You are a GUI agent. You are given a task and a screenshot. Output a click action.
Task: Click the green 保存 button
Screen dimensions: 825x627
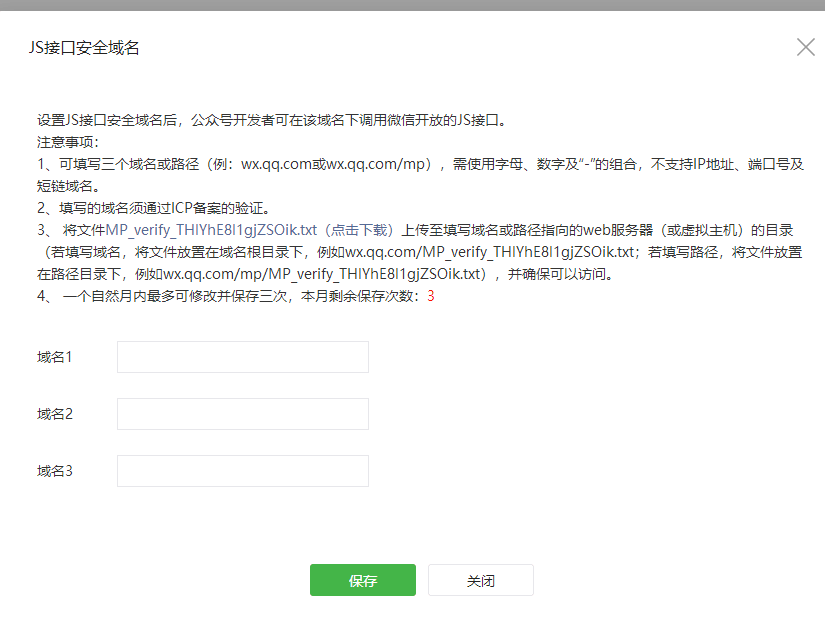(362, 581)
